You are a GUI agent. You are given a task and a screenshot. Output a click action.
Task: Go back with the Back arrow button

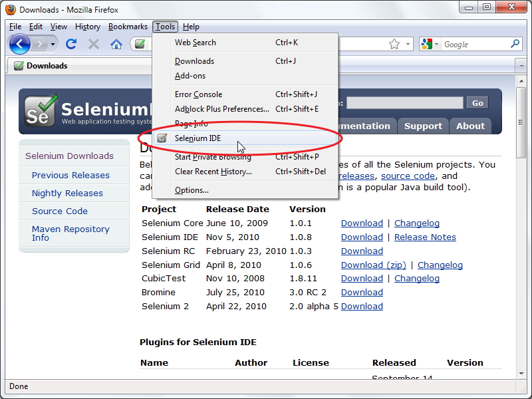pyautogui.click(x=20, y=44)
